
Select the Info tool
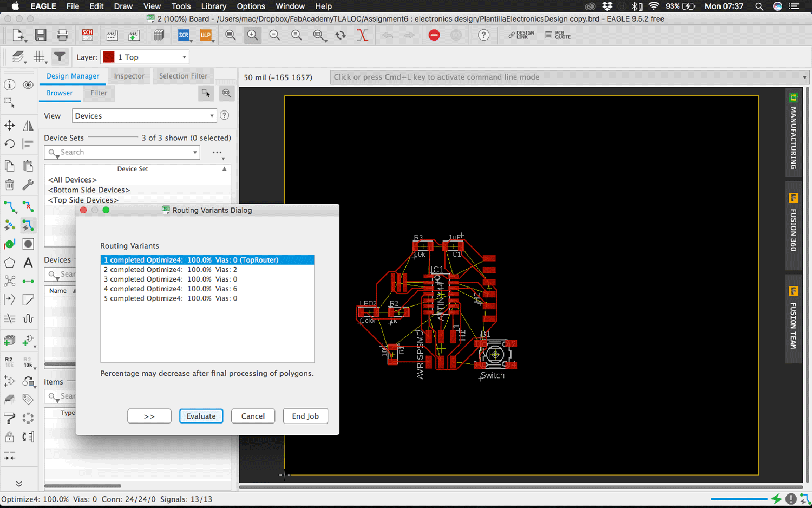click(x=10, y=84)
